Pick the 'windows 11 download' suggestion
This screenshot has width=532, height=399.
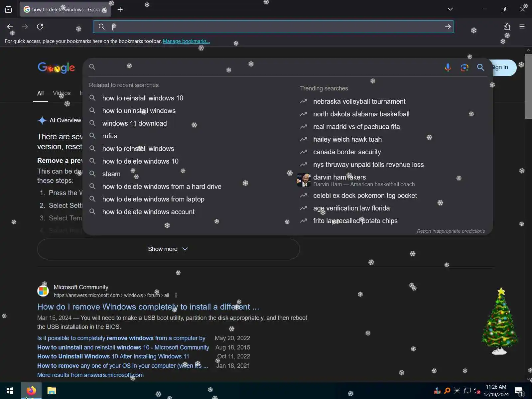(x=135, y=123)
